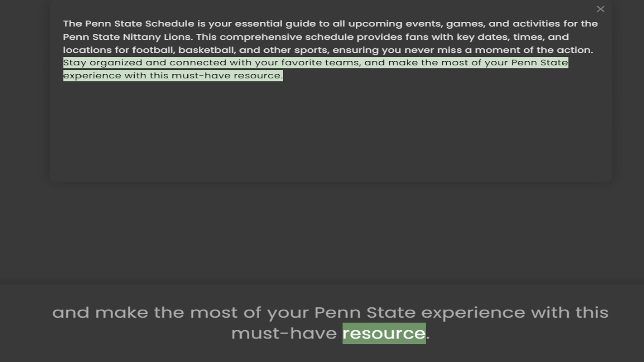Click the word "make" in the bottom caption

click(121, 313)
